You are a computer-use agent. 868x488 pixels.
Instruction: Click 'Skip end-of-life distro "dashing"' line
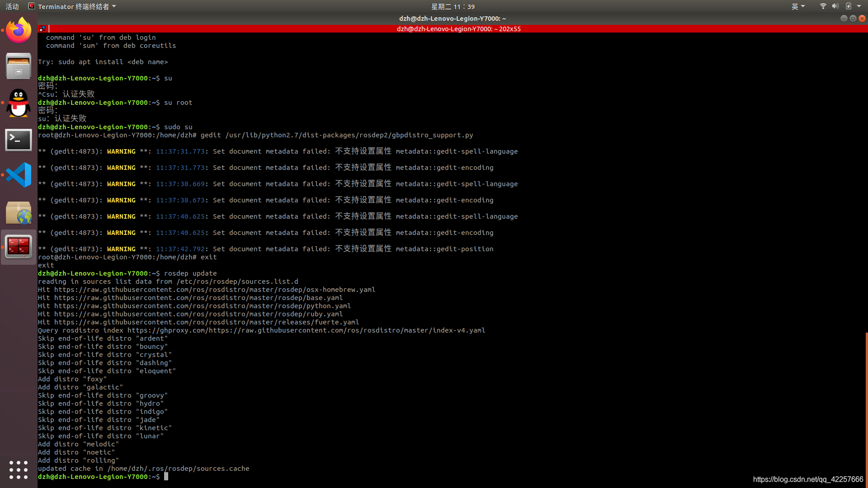click(105, 363)
